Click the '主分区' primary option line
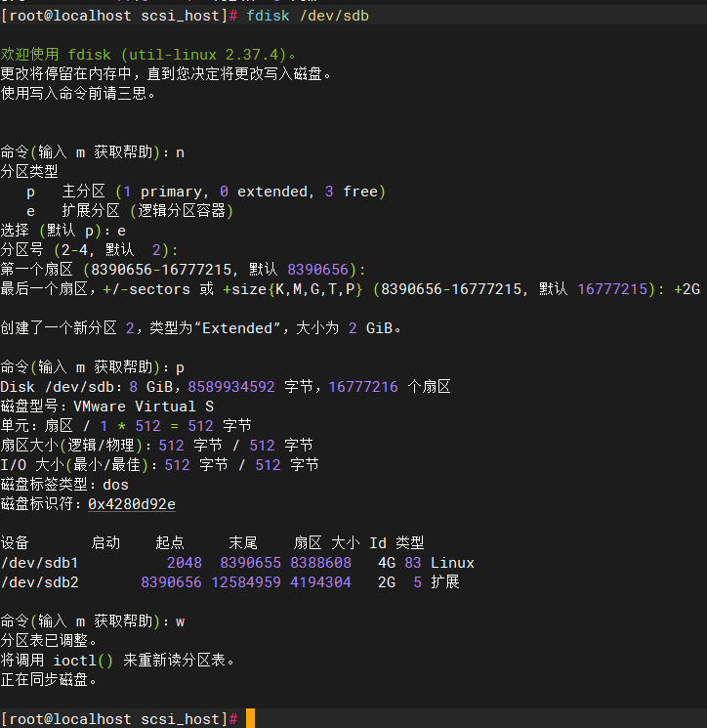Screen dimensions: 707x728 206,192
